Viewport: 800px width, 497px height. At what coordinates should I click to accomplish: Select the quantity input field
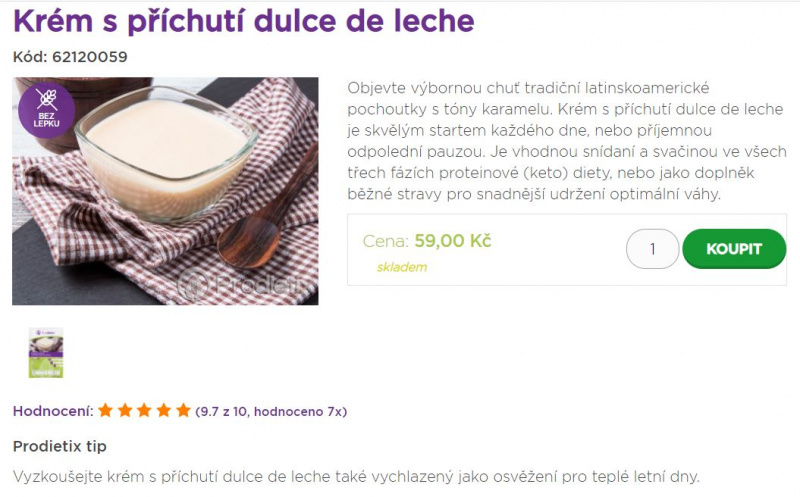(x=653, y=249)
